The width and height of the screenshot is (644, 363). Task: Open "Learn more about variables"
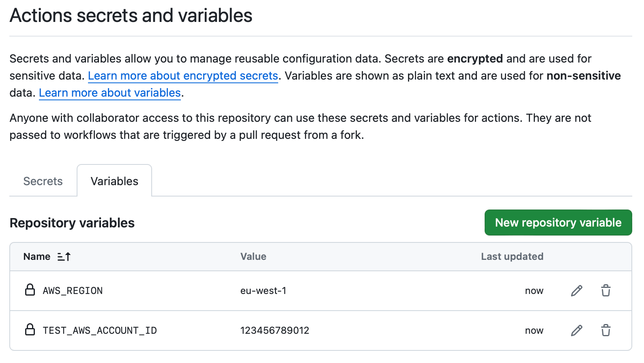pos(109,93)
